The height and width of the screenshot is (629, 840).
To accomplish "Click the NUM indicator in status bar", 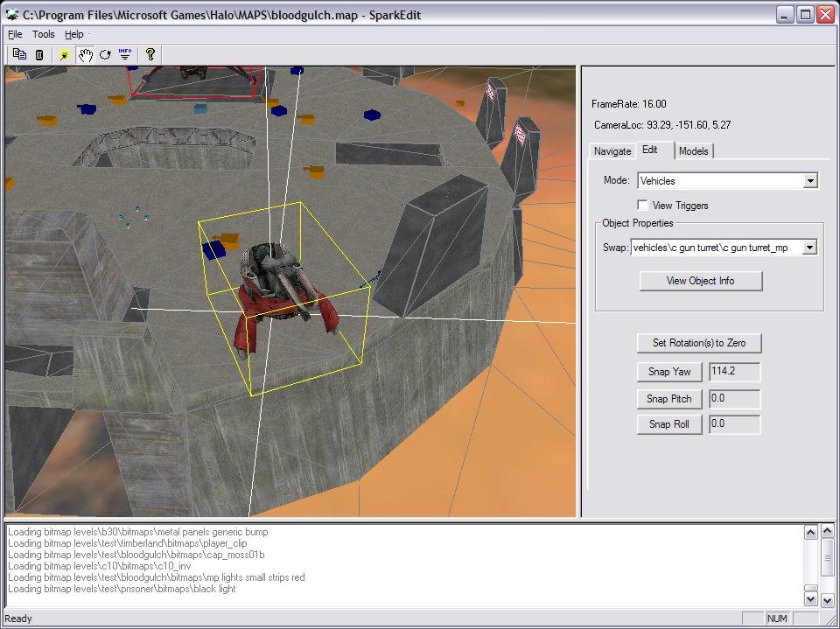I will [x=777, y=619].
